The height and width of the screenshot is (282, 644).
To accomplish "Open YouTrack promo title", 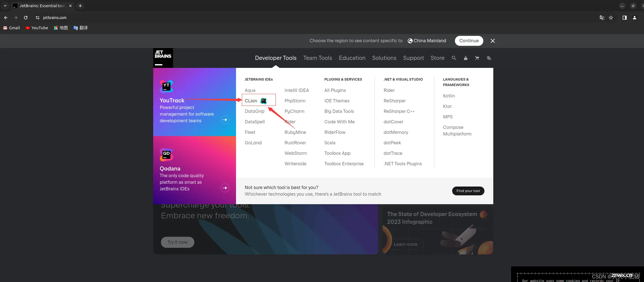I will 172,100.
